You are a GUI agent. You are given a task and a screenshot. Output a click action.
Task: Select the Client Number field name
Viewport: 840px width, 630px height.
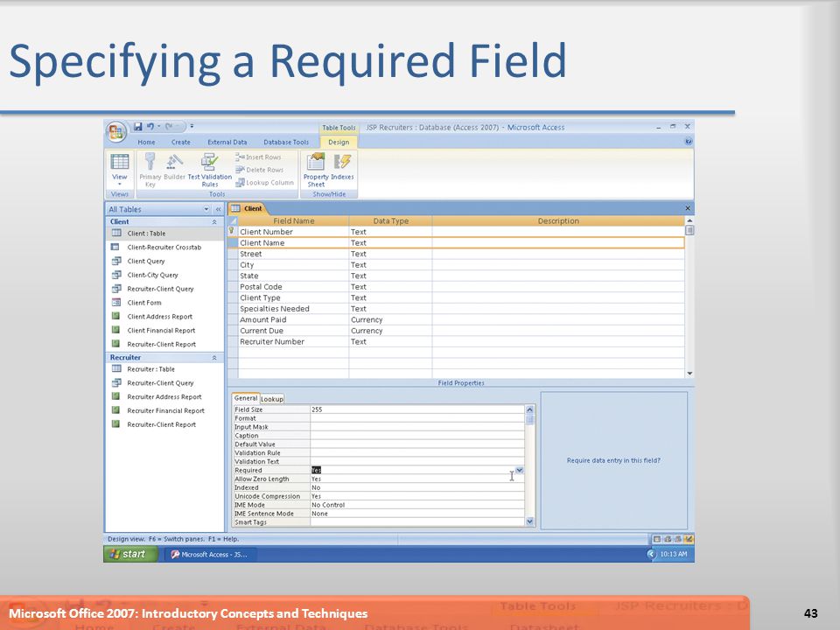(x=294, y=232)
